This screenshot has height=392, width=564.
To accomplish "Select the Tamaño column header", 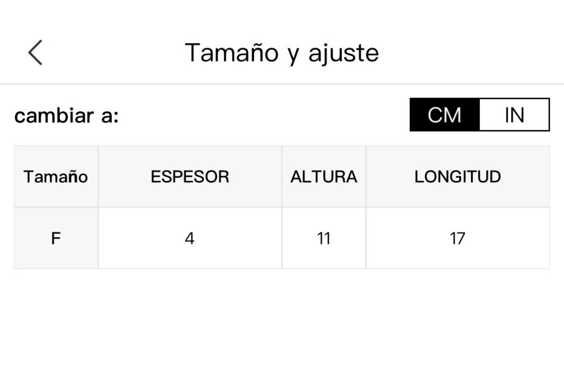I will point(56,177).
